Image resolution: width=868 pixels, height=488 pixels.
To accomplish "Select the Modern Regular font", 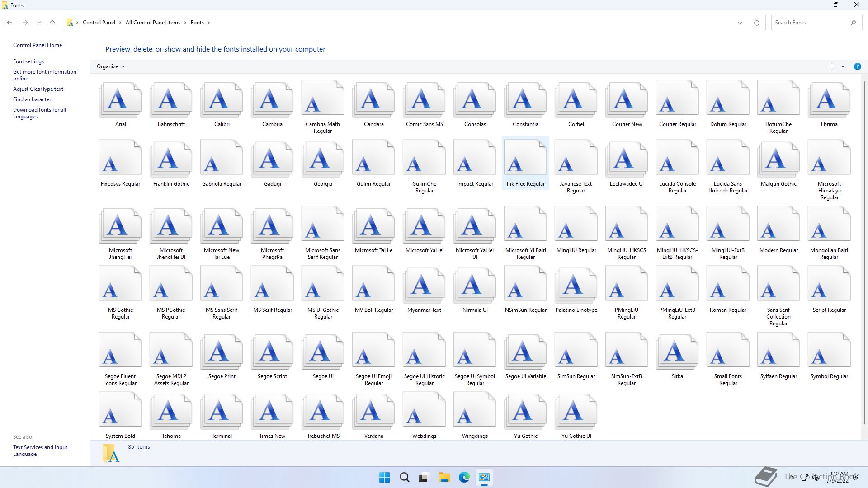I will 778,230.
